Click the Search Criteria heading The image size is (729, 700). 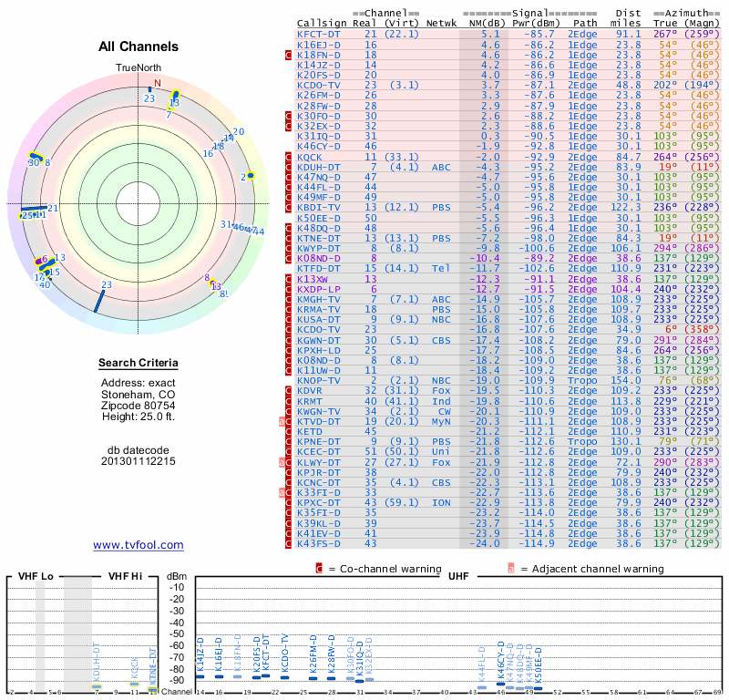point(139,364)
